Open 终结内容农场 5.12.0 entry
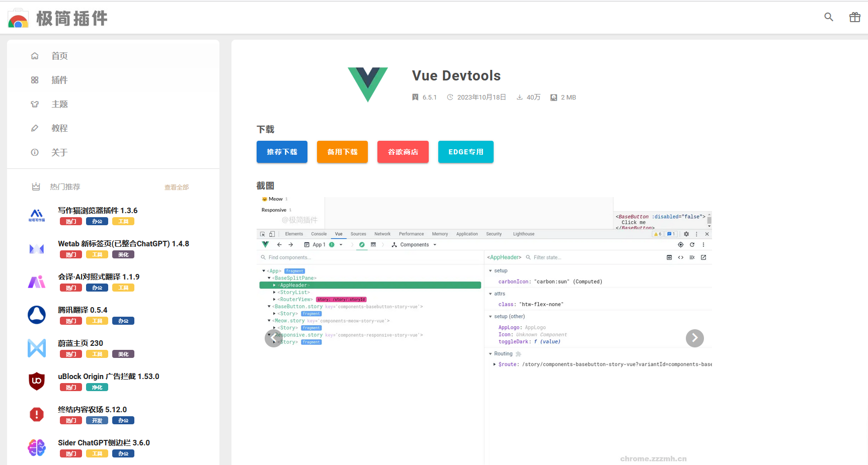This screenshot has height=465, width=868. click(92, 410)
